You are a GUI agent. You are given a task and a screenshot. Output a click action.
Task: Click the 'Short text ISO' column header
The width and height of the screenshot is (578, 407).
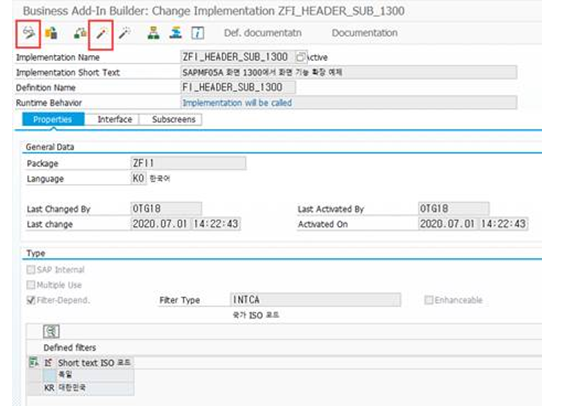click(x=94, y=363)
